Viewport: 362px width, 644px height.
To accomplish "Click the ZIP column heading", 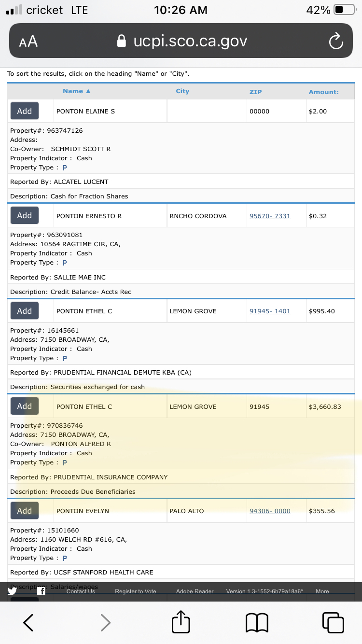I will pyautogui.click(x=256, y=92).
